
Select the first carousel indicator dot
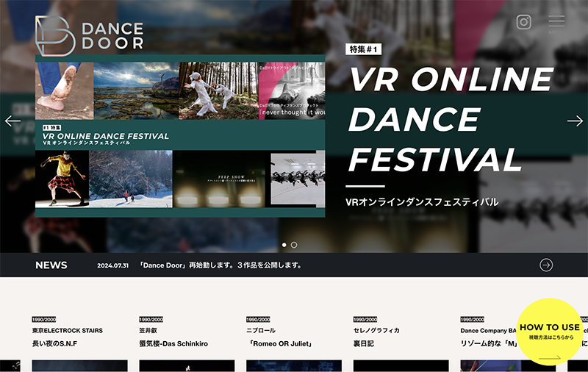284,245
